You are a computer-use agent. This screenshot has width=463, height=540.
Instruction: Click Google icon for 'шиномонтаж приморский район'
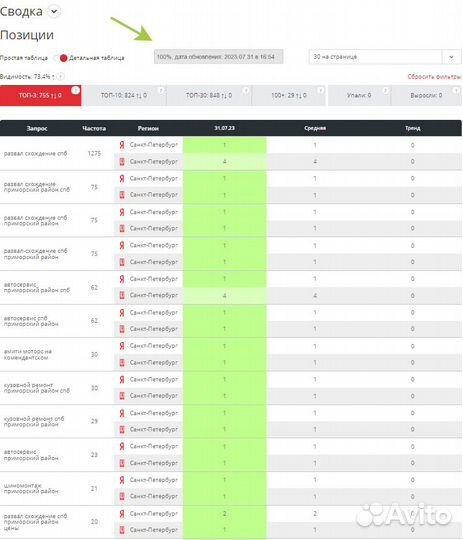[122, 496]
